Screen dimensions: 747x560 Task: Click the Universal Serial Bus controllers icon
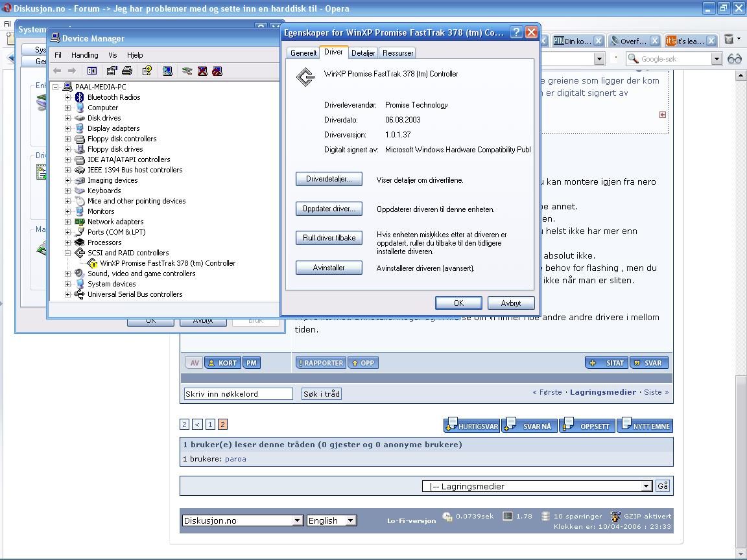(x=80, y=294)
